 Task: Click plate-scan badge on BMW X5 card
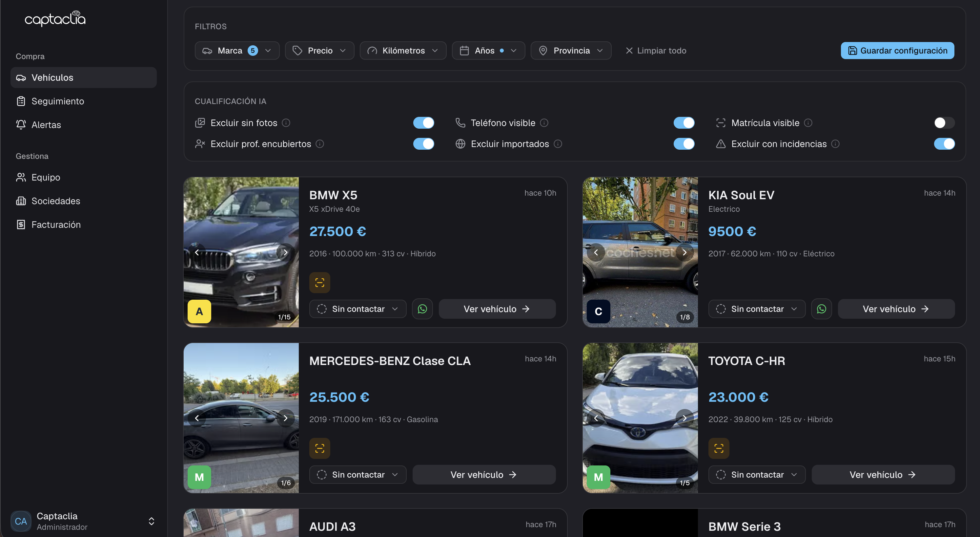[x=319, y=283]
